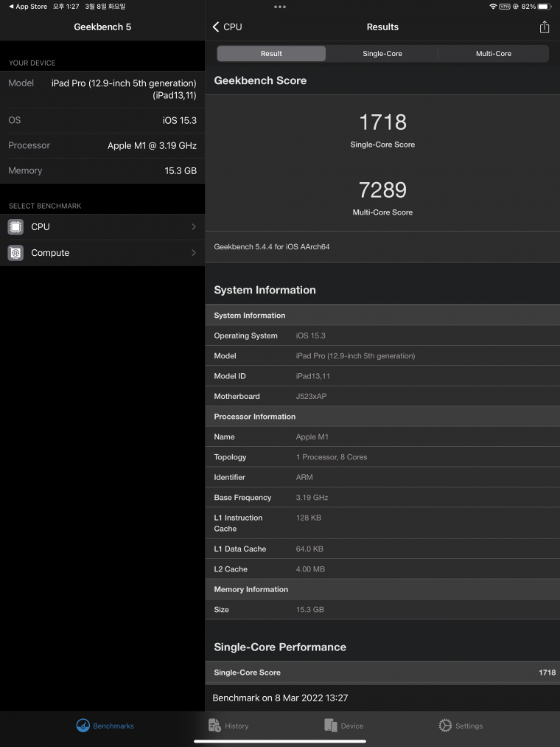Expand the CPU row chevron
Viewport: 560px width, 747px height.
(x=193, y=227)
